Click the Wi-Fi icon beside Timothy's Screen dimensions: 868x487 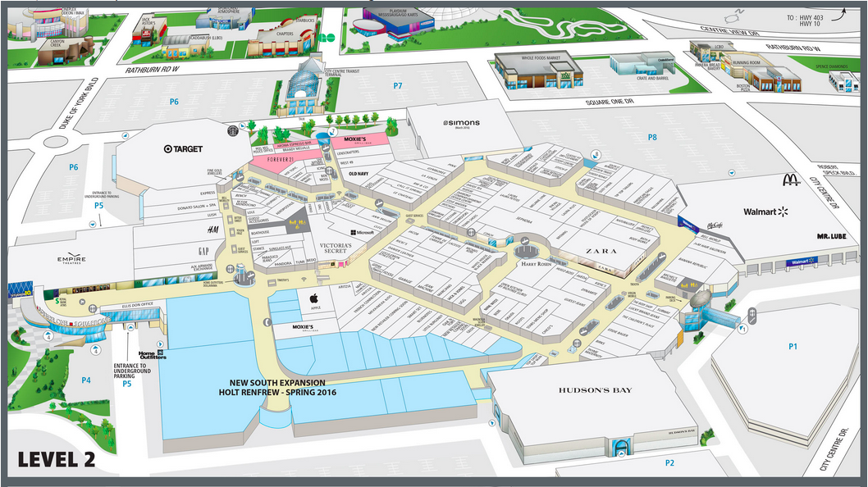point(304,279)
